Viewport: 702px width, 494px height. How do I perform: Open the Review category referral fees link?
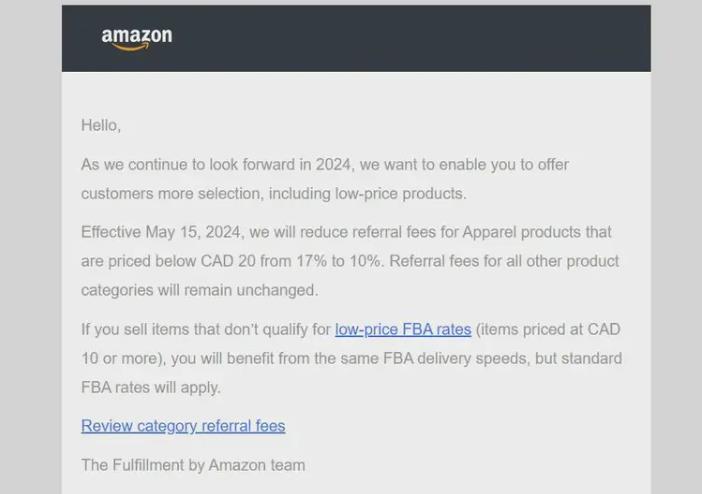[183, 426]
